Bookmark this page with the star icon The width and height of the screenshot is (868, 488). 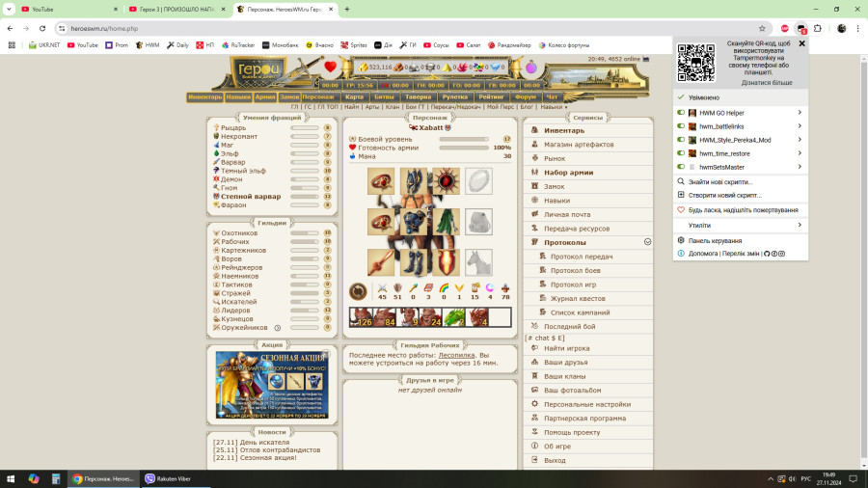(x=762, y=29)
